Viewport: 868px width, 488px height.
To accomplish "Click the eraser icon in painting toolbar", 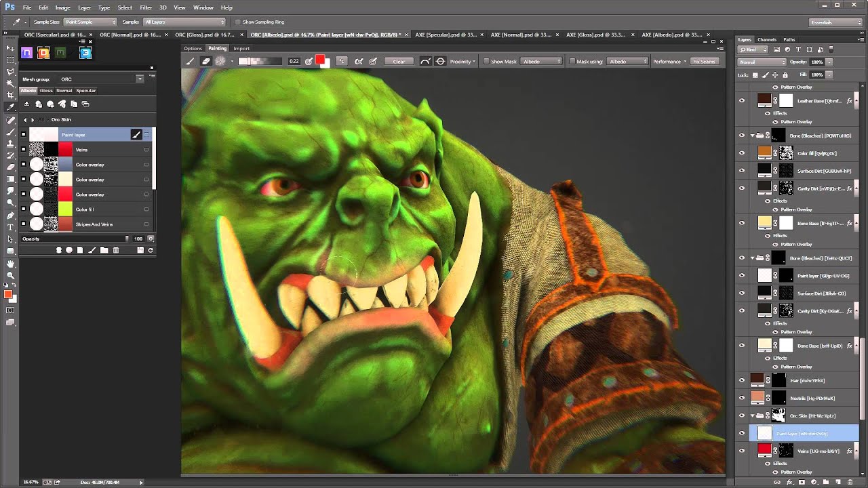I will [206, 61].
